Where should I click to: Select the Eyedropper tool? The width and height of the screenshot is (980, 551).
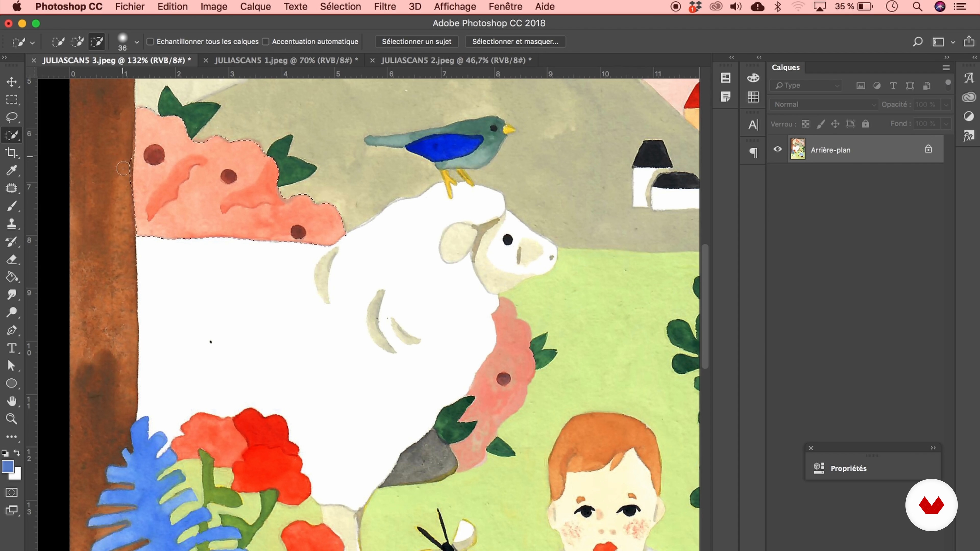[11, 170]
